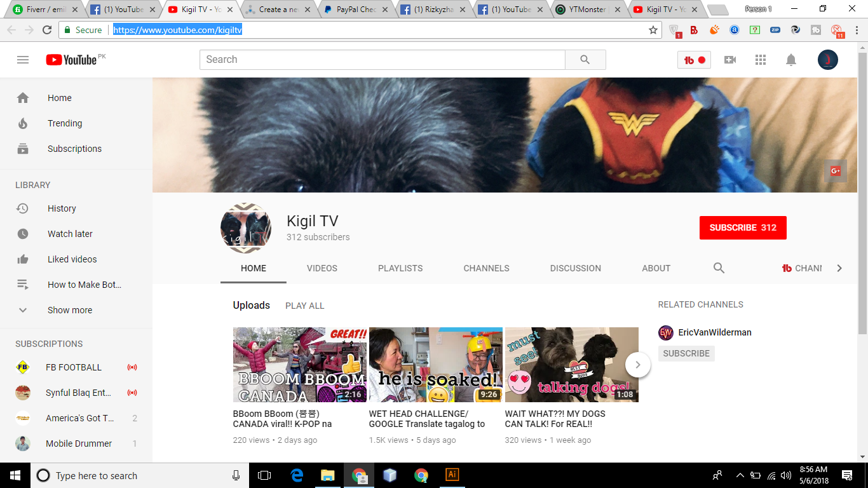This screenshot has height=488, width=868.
Task: Open the talking dogs video thumbnail
Action: coord(571,365)
